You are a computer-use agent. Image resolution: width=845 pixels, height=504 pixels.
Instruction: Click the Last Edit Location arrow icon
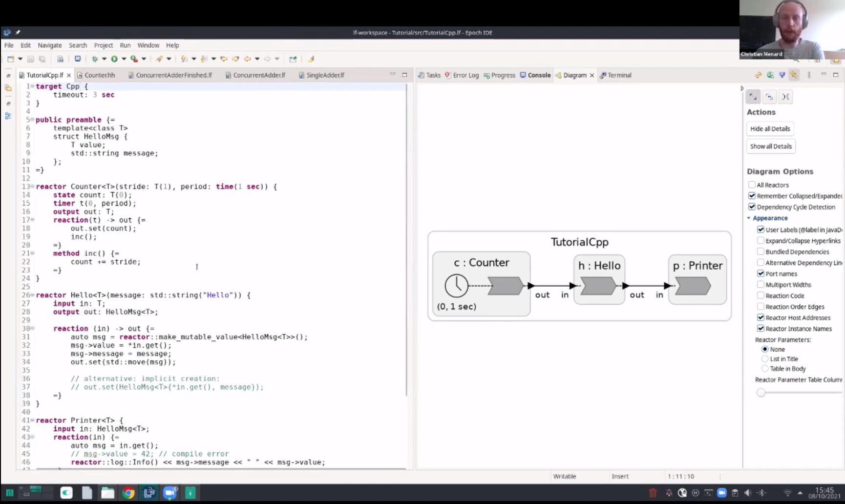(x=224, y=59)
